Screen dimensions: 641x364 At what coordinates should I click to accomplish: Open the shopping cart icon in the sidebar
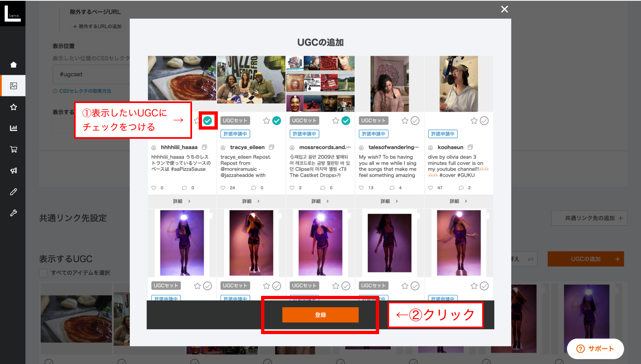[x=13, y=149]
